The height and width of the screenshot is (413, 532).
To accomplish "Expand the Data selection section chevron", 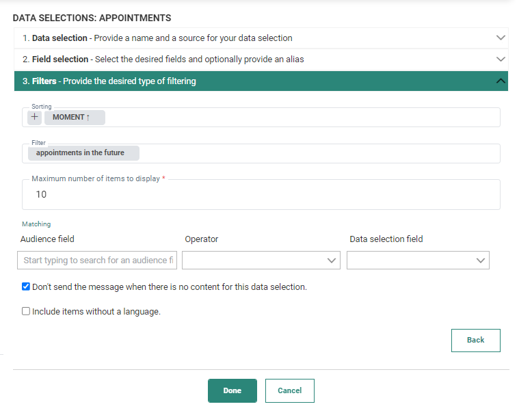I will click(x=501, y=38).
